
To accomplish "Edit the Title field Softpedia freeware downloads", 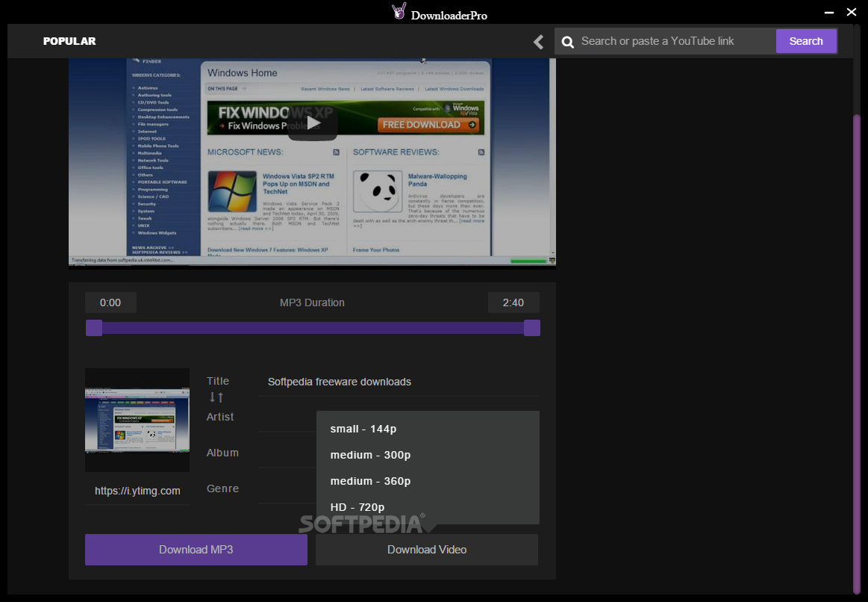I will click(x=399, y=382).
